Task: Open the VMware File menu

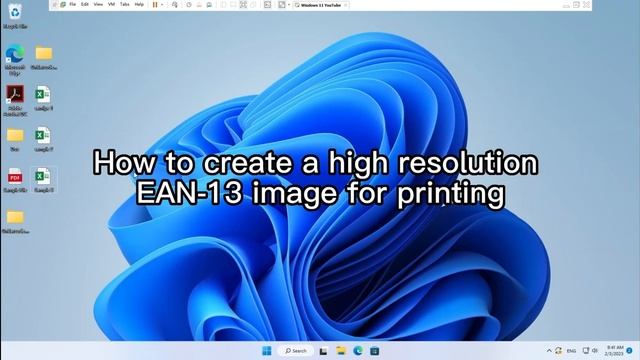Action: click(72, 4)
